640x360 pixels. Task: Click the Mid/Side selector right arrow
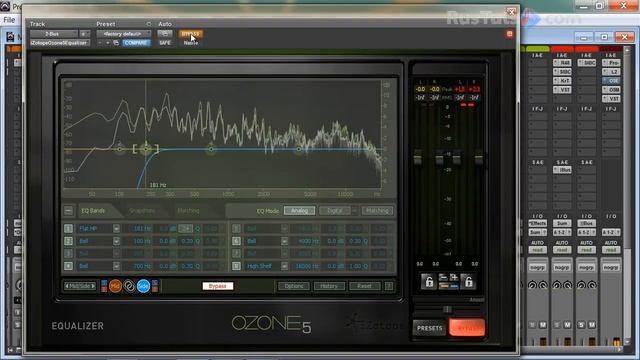tap(93, 286)
